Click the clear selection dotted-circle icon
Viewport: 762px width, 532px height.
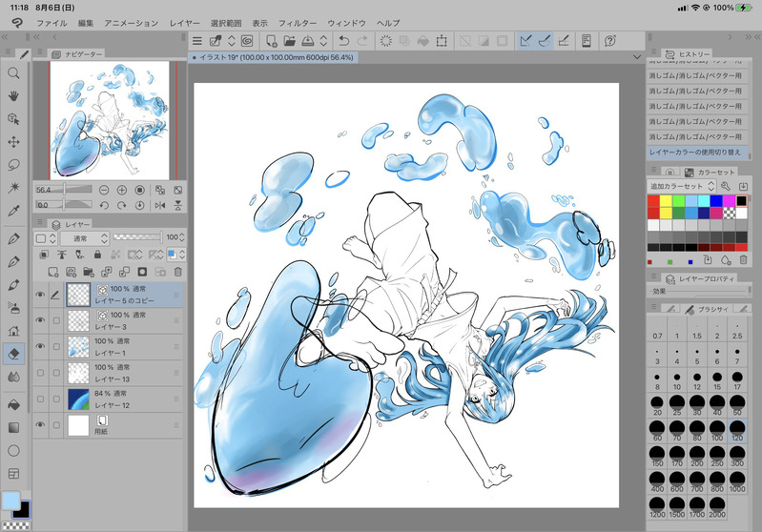[386, 41]
